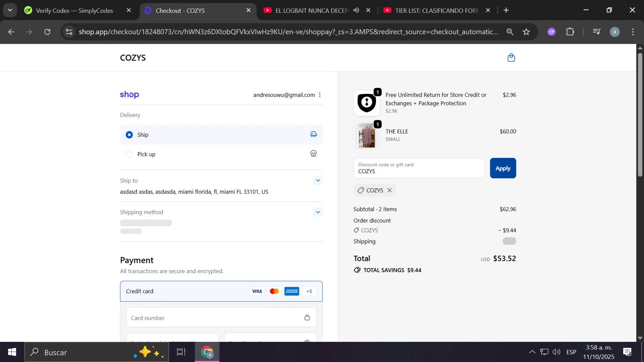644x362 pixels.
Task: Click THE ELLE product thumbnail
Action: [x=367, y=135]
